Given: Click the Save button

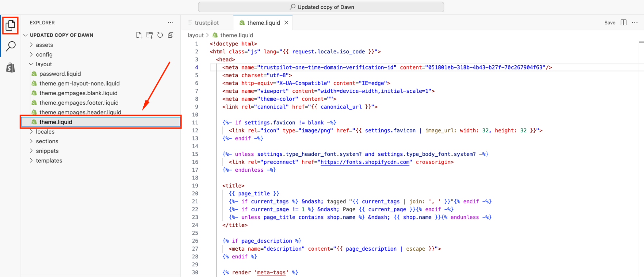Looking at the screenshot, I should tap(610, 23).
